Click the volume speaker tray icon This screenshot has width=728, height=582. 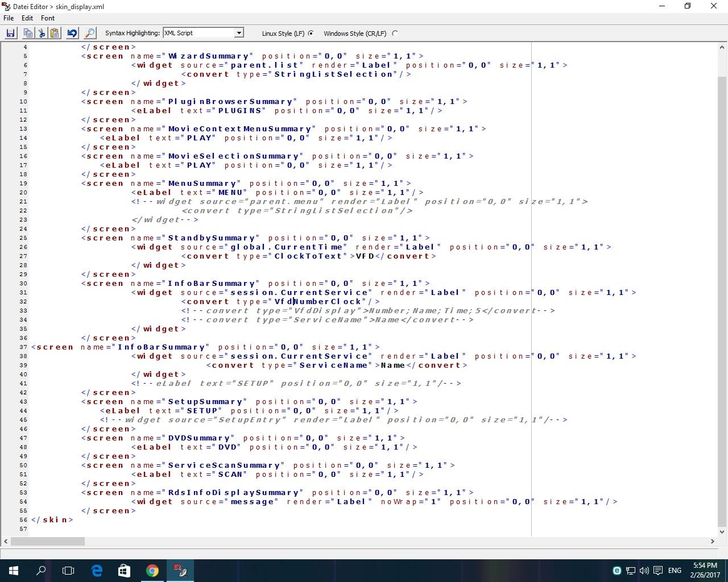coord(644,571)
